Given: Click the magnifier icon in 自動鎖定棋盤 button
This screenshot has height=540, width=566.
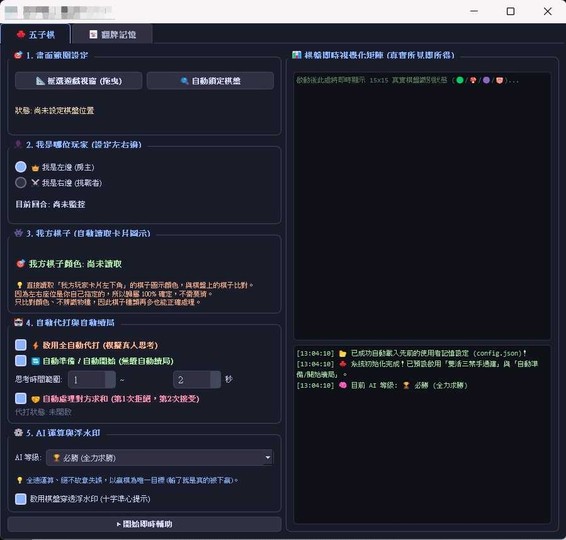Looking at the screenshot, I should tap(184, 81).
